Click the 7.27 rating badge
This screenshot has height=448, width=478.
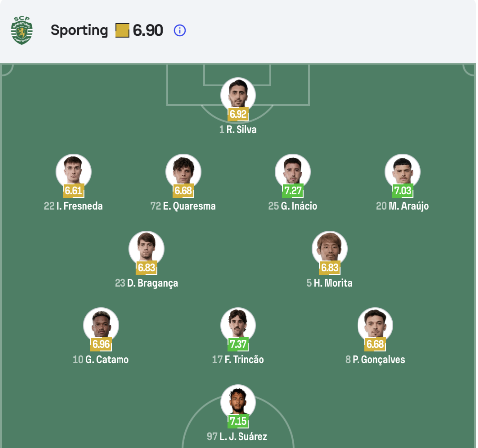293,191
